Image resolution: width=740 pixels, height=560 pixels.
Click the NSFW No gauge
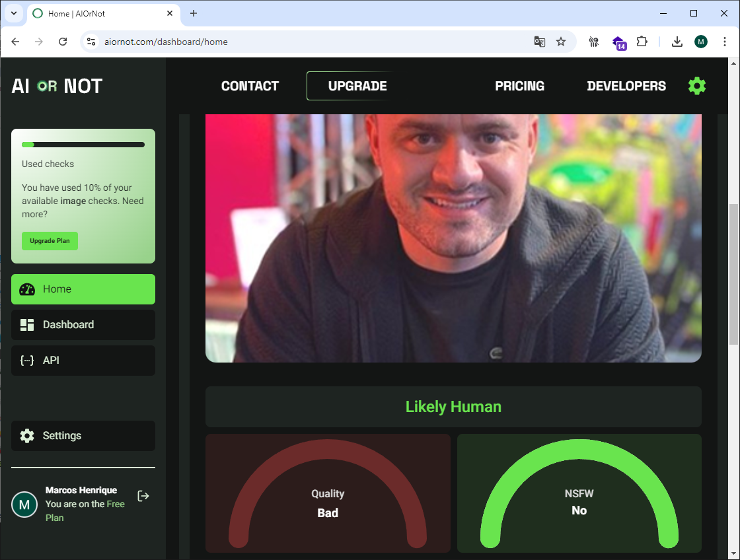[579, 493]
